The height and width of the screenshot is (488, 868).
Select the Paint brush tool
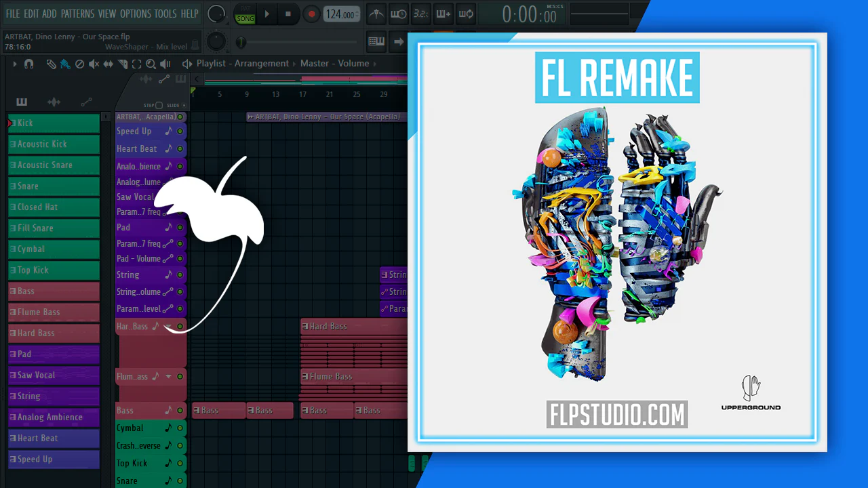(65, 64)
